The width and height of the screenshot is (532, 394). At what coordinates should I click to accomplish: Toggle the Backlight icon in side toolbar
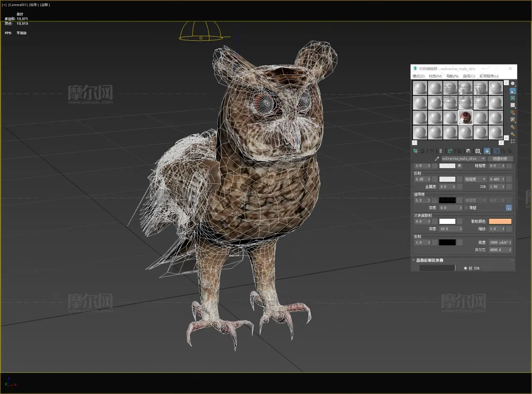(x=513, y=91)
